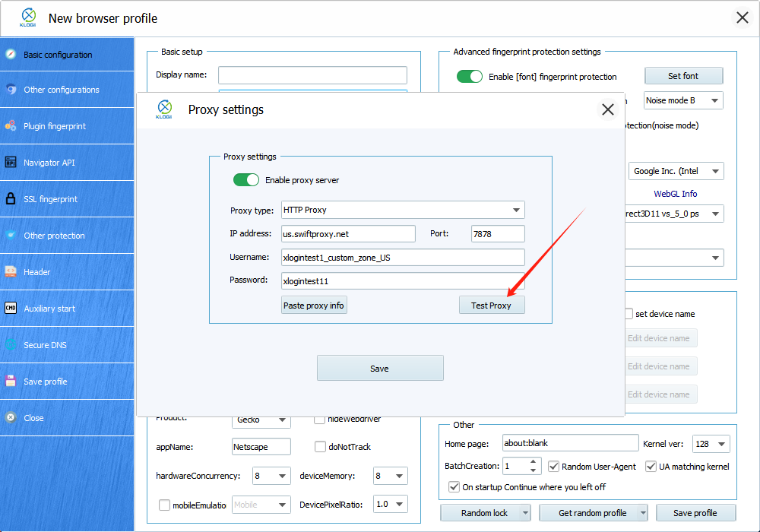Uncheck Random User-Agent checkbox
The image size is (760, 532).
click(553, 467)
